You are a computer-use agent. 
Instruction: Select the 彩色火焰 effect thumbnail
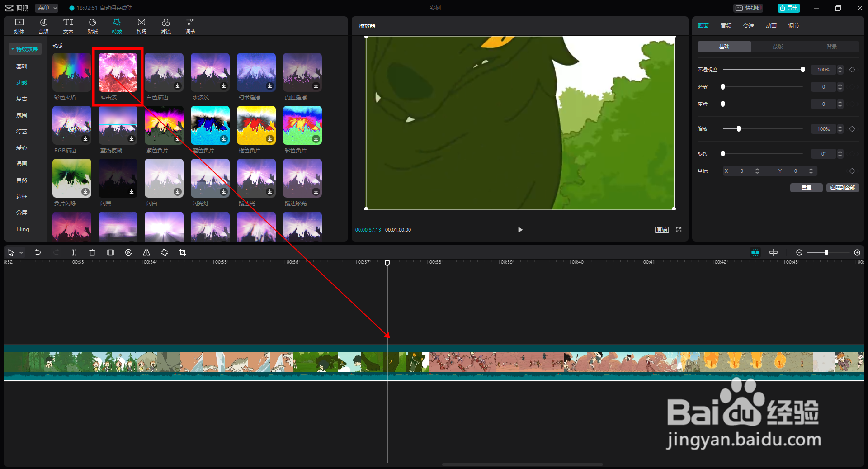tap(72, 72)
